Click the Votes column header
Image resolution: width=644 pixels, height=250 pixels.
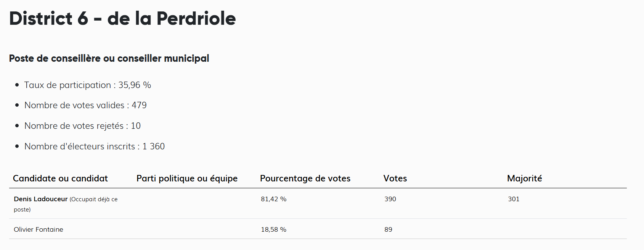click(395, 178)
